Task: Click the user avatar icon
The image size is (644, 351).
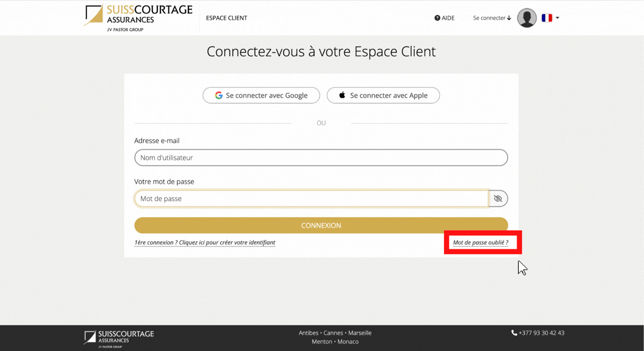Action: click(527, 18)
